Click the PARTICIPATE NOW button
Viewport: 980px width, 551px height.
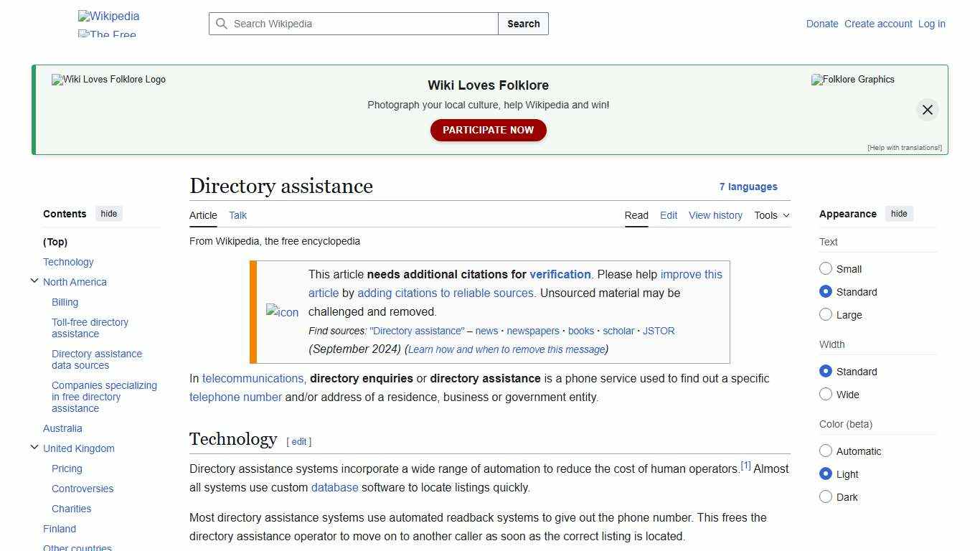(x=488, y=130)
